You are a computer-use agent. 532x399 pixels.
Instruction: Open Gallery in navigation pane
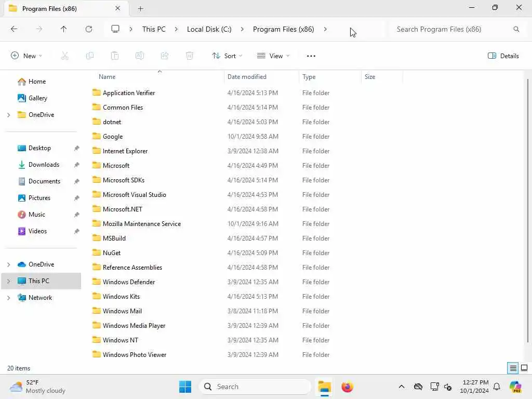(37, 98)
